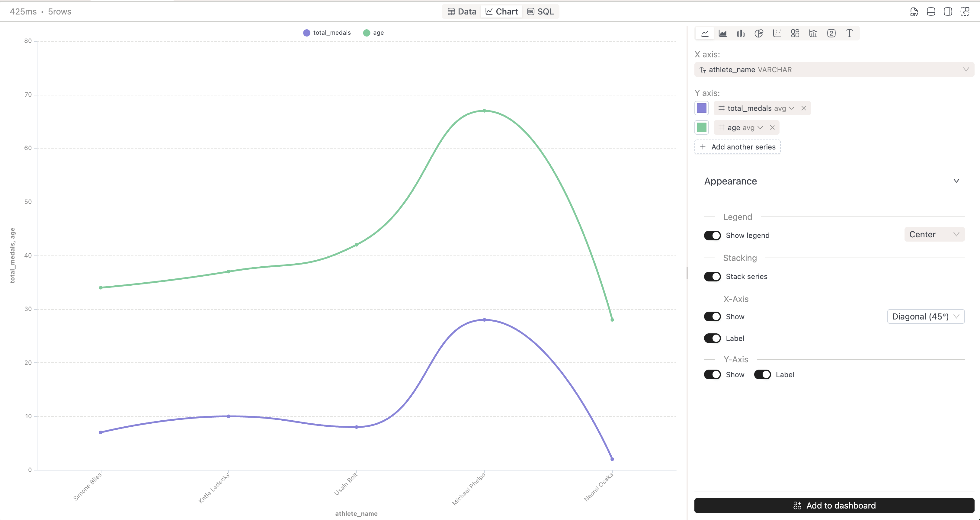Click the green color swatch for age series

pos(702,127)
